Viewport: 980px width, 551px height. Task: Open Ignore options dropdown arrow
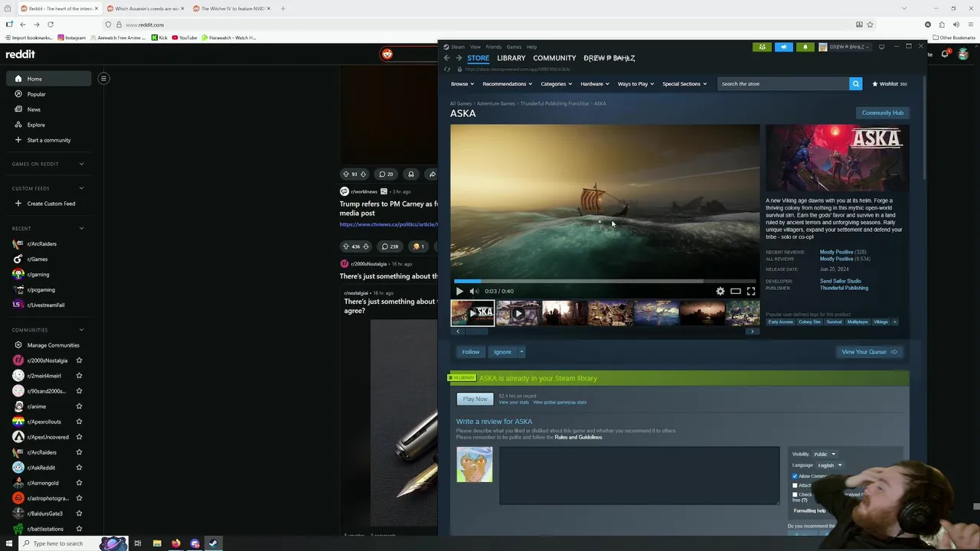point(521,352)
